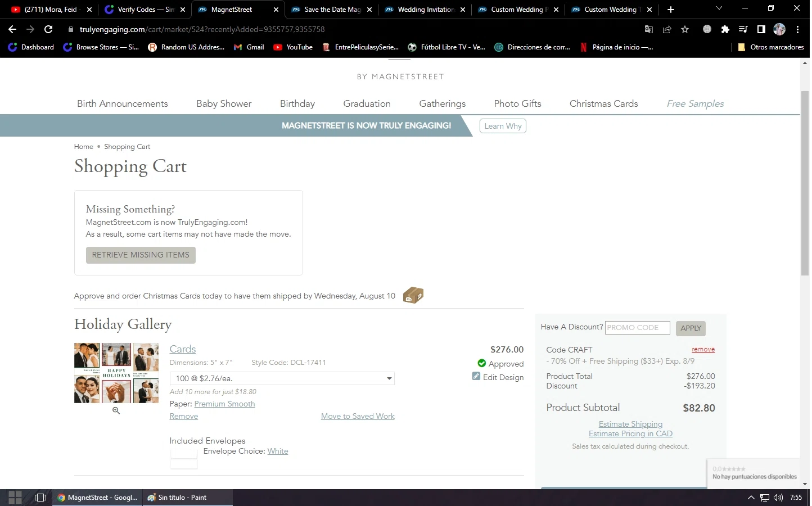Close the Verify Codes tab
Image resolution: width=812 pixels, height=506 pixels.
pos(183,10)
